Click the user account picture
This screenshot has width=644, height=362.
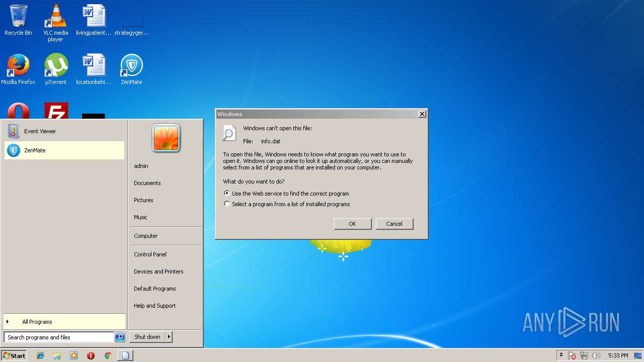(x=166, y=138)
